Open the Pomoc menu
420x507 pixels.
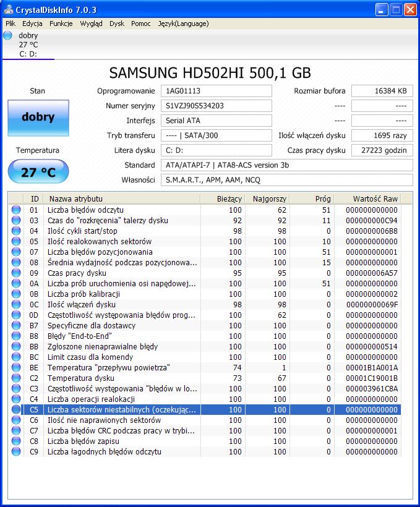point(141,23)
